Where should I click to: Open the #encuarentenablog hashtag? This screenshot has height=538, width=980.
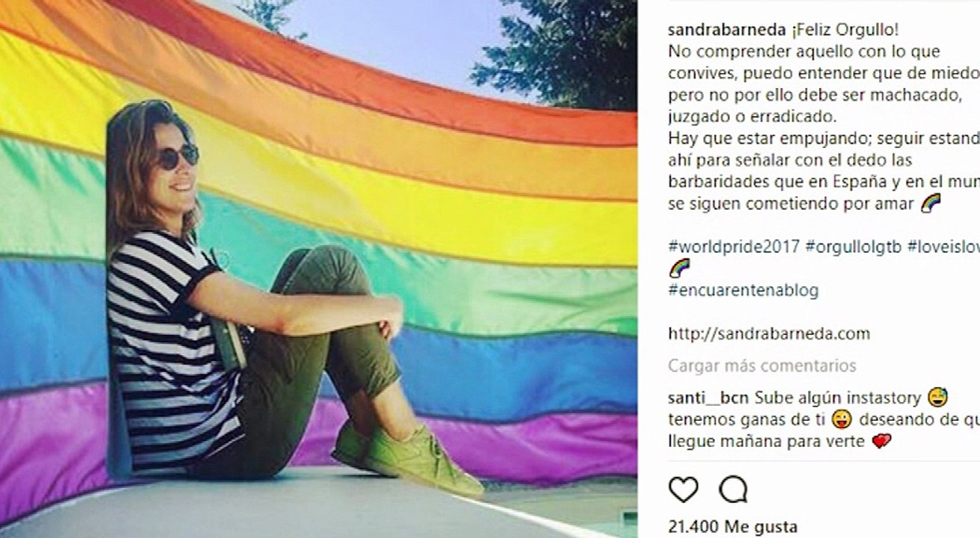[x=743, y=290]
